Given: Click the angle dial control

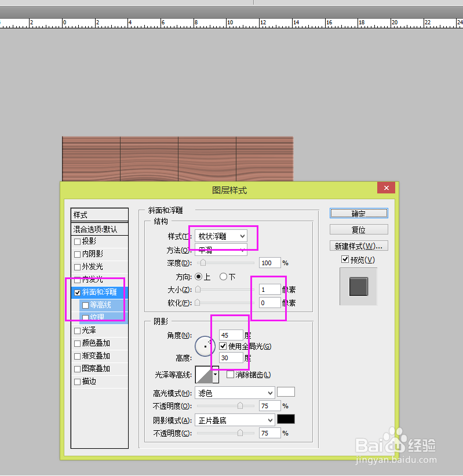Looking at the screenshot, I should click(205, 346).
